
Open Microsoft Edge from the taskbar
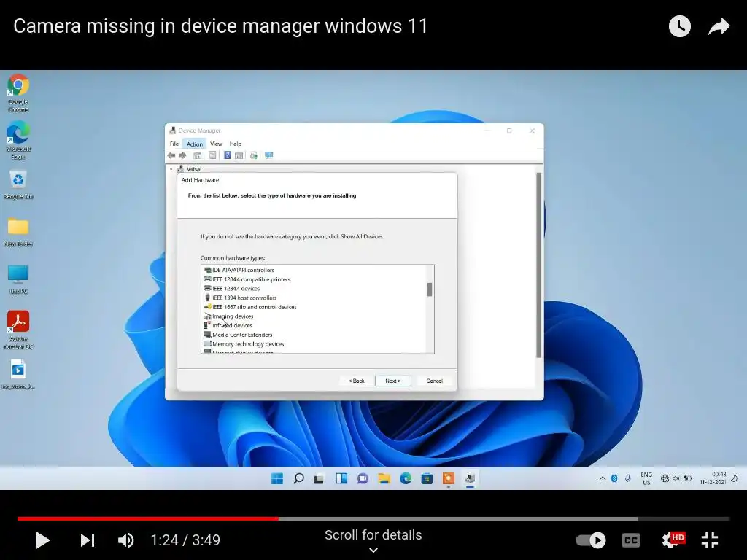pos(406,478)
